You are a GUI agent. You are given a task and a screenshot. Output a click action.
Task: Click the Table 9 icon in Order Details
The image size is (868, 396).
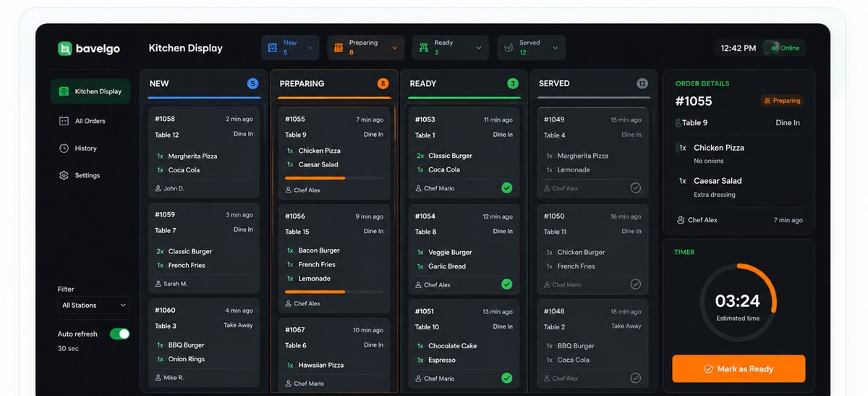coord(678,123)
